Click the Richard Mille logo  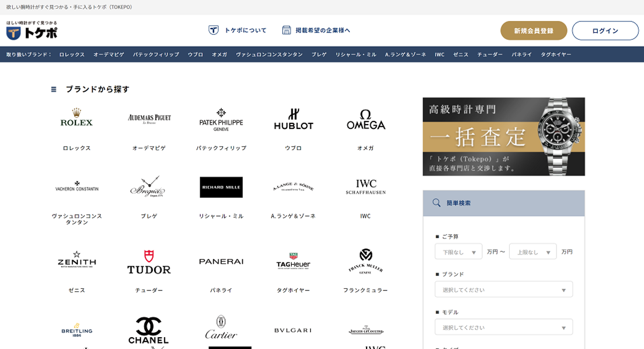click(221, 187)
